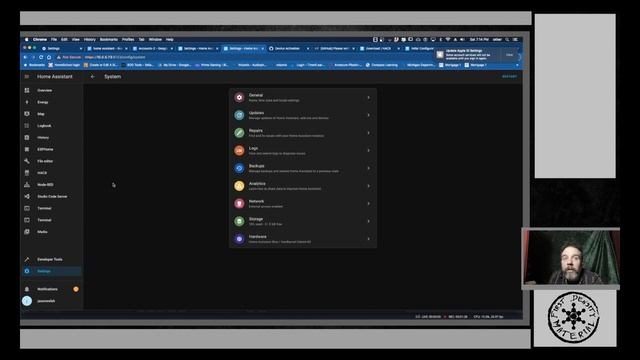Open the Updates row icon
The image size is (640, 360).
pyautogui.click(x=240, y=115)
